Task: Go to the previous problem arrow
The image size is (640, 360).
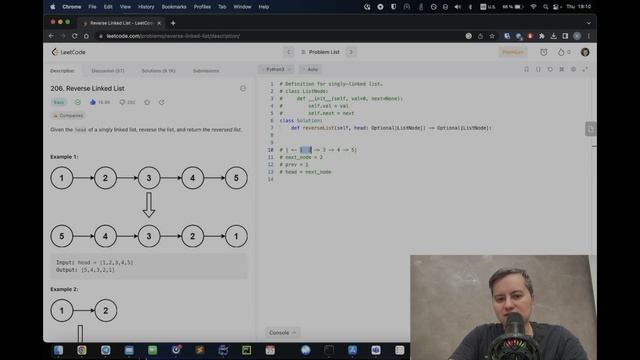Action: point(289,52)
